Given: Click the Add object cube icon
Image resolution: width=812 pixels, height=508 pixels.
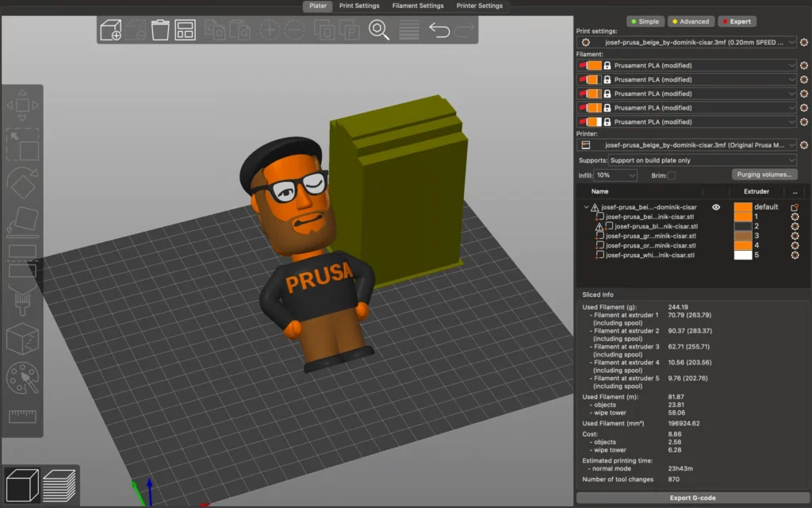Looking at the screenshot, I should click(x=111, y=30).
